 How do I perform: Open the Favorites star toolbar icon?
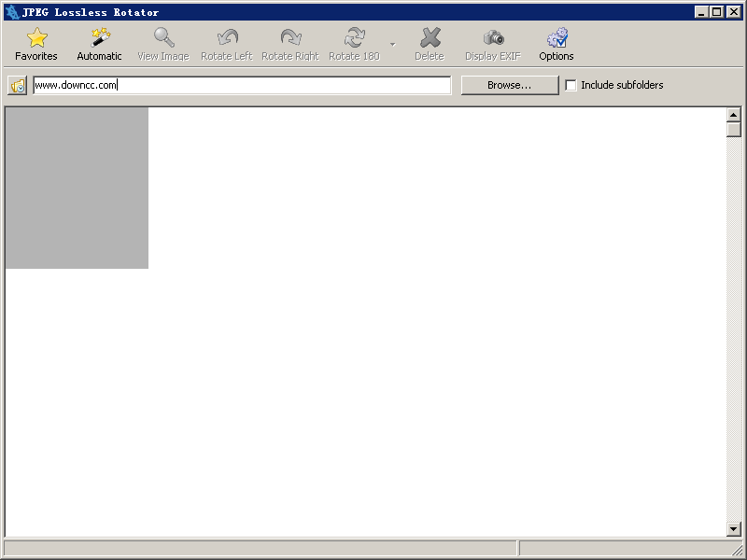[36, 38]
